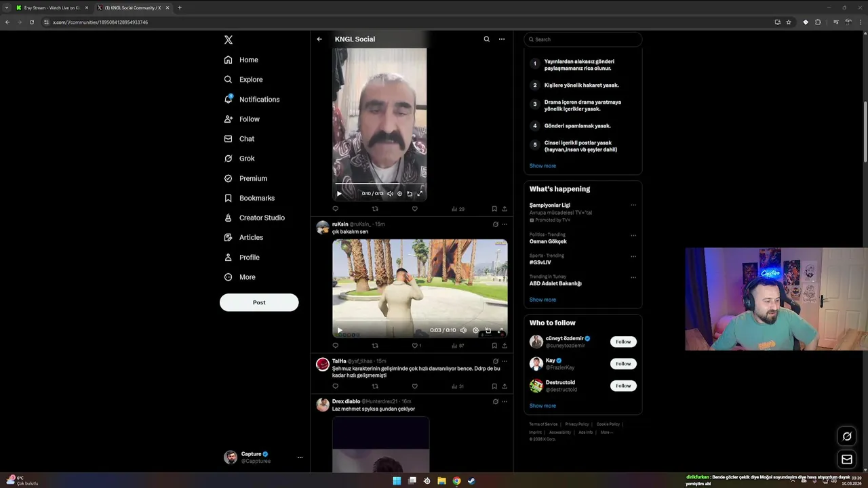
Task: Switch to the Eray Stream browser tab
Action: [52, 7]
